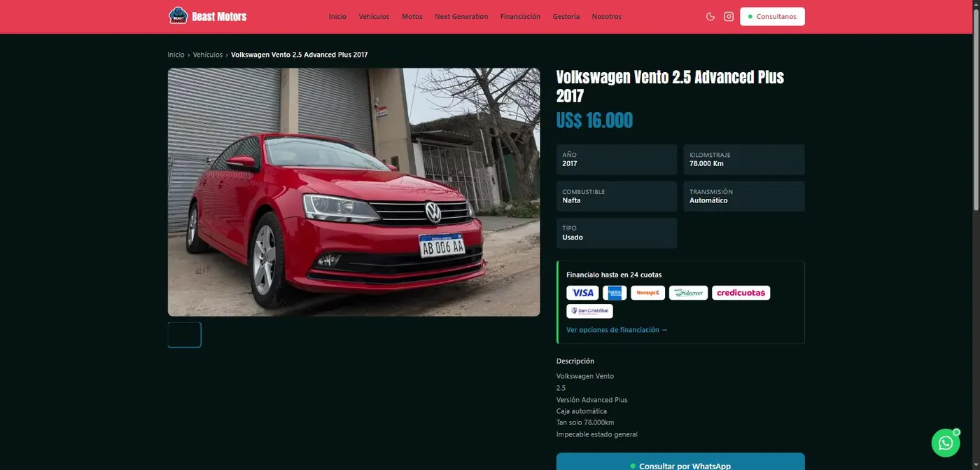Click current page breadcrumb Volkswagen Vento
Screen dimensions: 980x470
coord(300,55)
